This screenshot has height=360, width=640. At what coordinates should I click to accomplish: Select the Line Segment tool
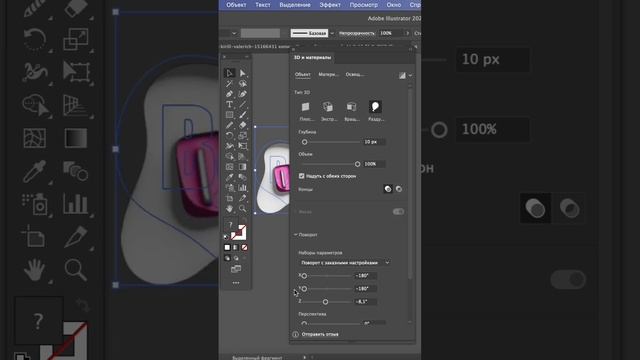(x=242, y=104)
